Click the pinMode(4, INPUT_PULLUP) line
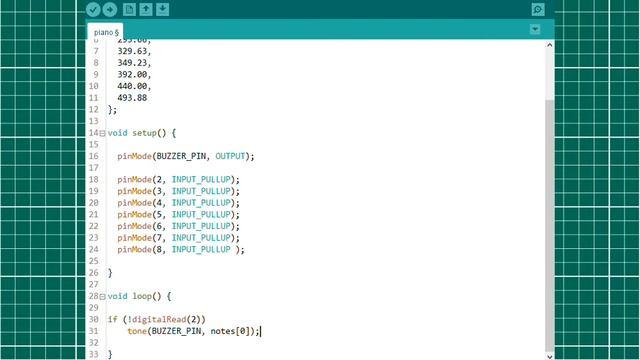This screenshot has height=360, width=640. pyautogui.click(x=178, y=203)
